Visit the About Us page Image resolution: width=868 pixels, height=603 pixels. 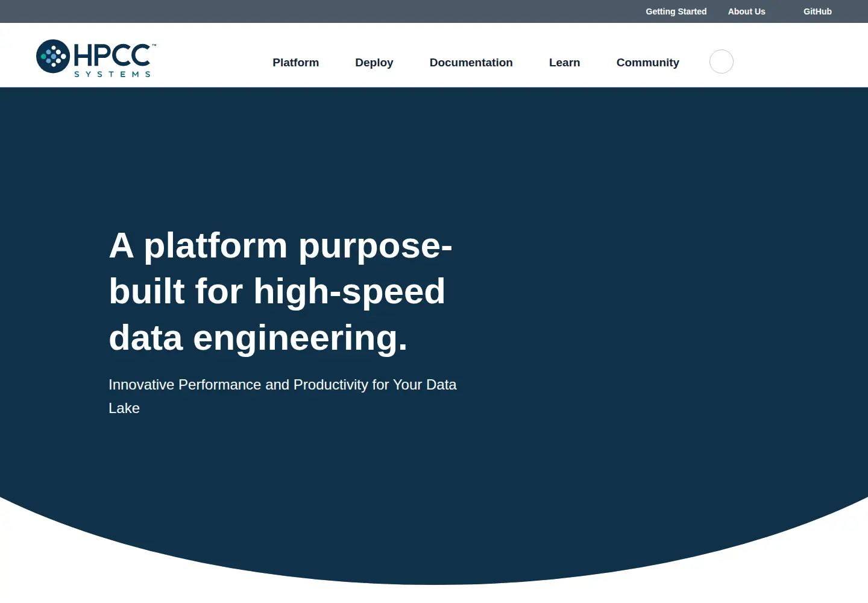746,11
